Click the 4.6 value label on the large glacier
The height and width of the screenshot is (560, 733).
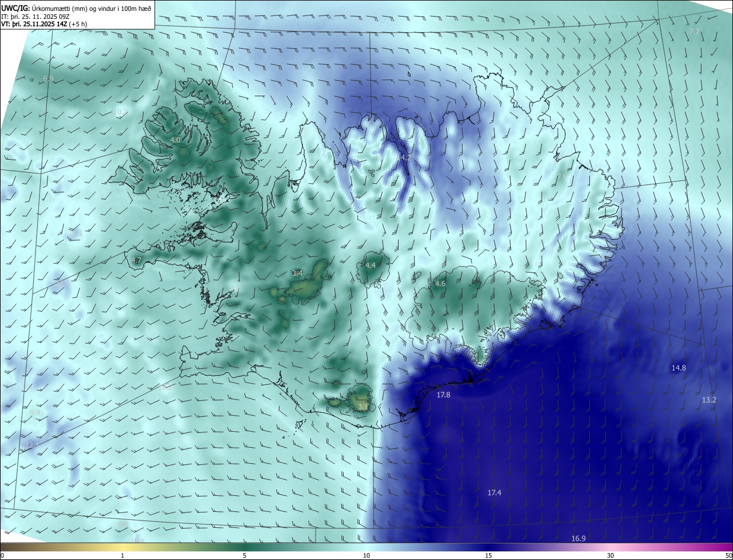pos(440,284)
